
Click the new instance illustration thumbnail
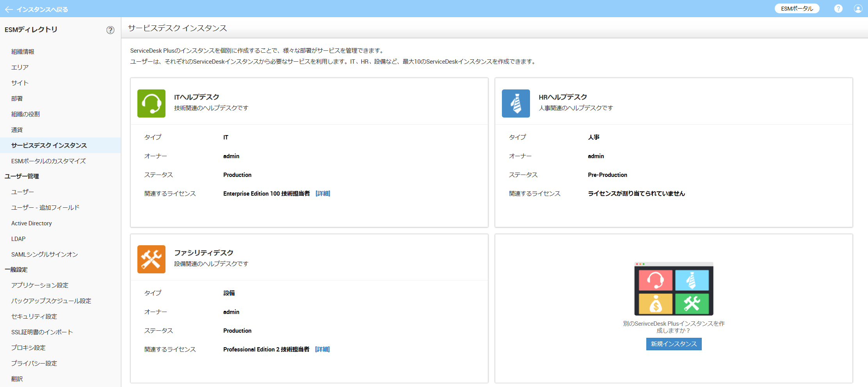[674, 289]
